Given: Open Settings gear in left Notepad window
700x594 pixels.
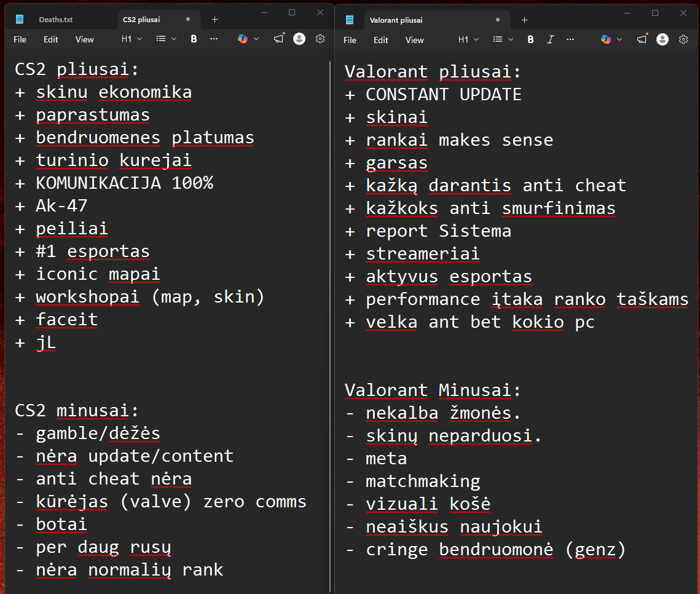Looking at the screenshot, I should [x=320, y=39].
